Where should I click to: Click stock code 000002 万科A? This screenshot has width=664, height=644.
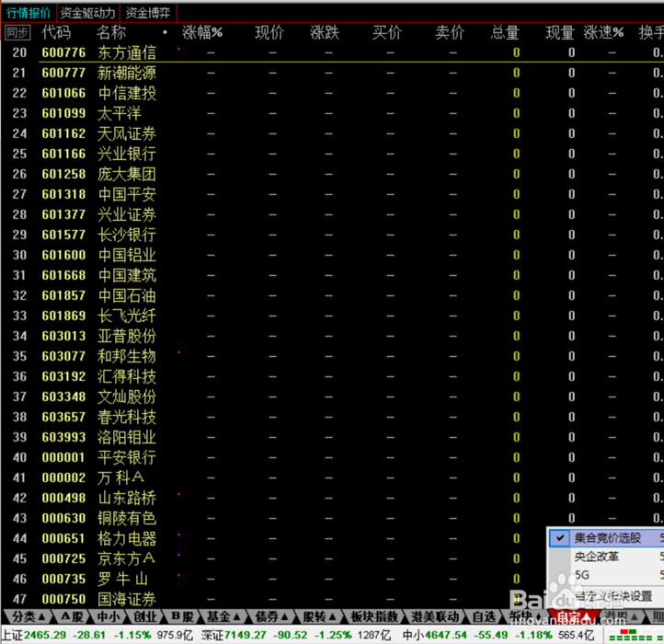click(x=63, y=477)
